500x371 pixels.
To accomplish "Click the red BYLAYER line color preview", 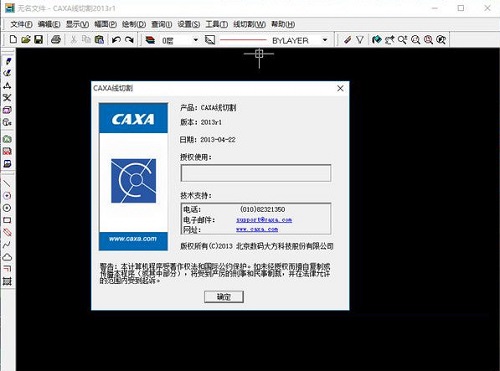I will [x=243, y=40].
